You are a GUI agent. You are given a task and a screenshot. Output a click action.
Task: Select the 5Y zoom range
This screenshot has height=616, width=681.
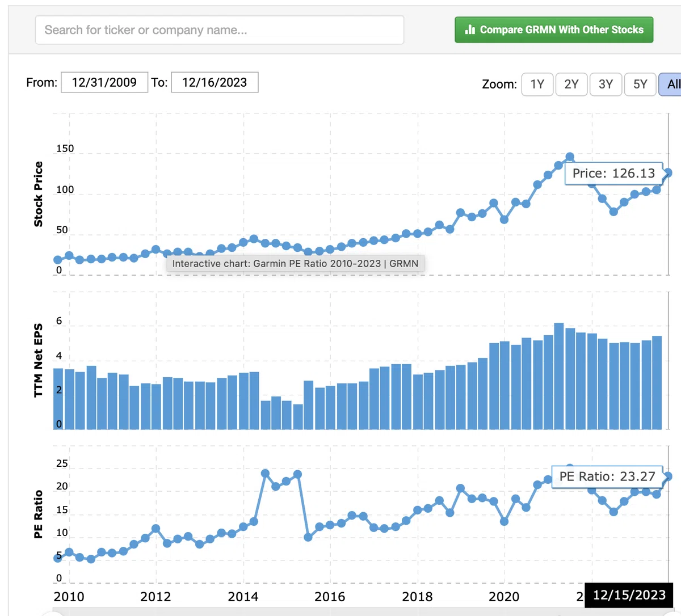pyautogui.click(x=640, y=85)
